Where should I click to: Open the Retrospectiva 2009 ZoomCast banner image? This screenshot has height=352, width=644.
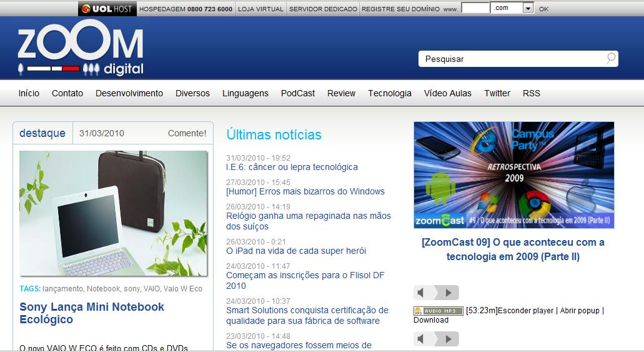click(x=514, y=175)
